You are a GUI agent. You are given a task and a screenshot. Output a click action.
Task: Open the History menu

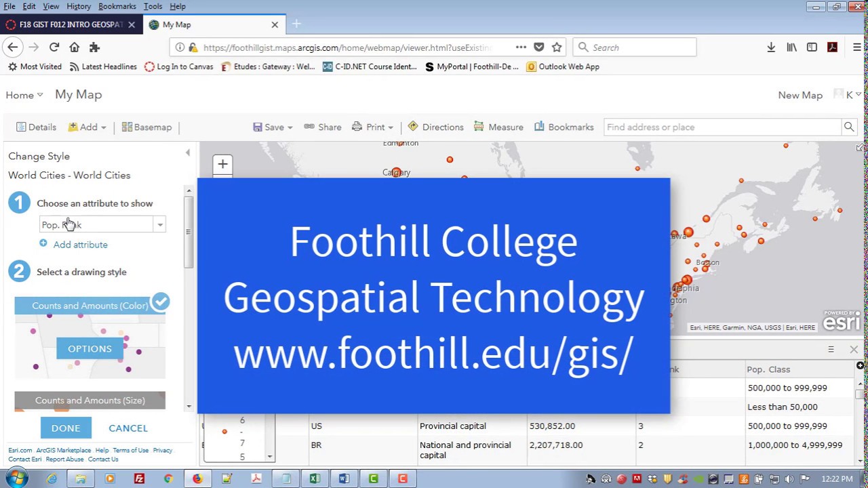click(x=79, y=6)
